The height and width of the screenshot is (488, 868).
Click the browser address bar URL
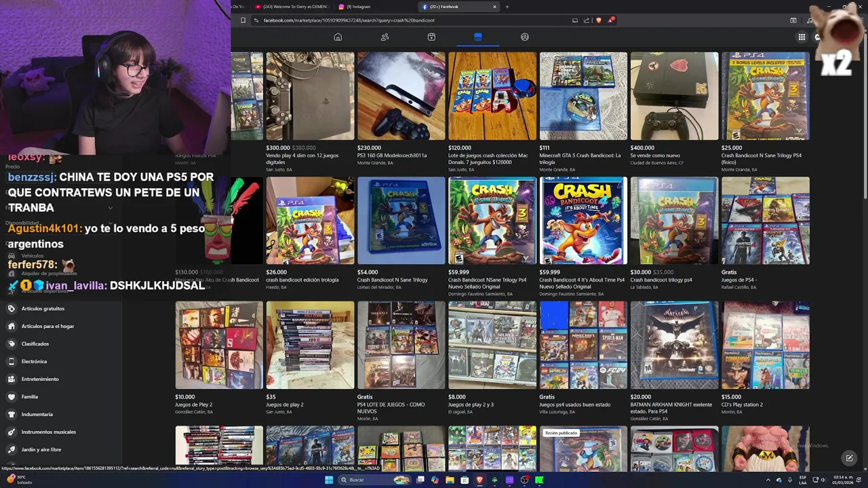pyautogui.click(x=349, y=20)
